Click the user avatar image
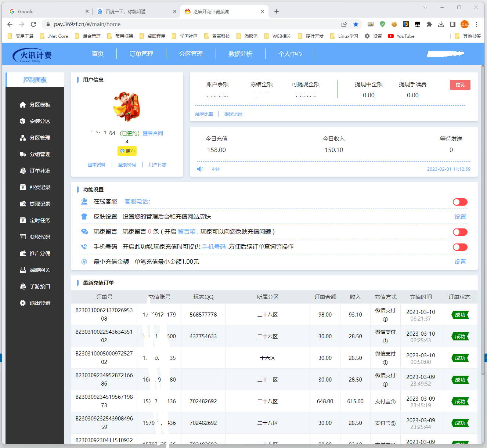Screen dimensions: 487x448 tap(127, 106)
